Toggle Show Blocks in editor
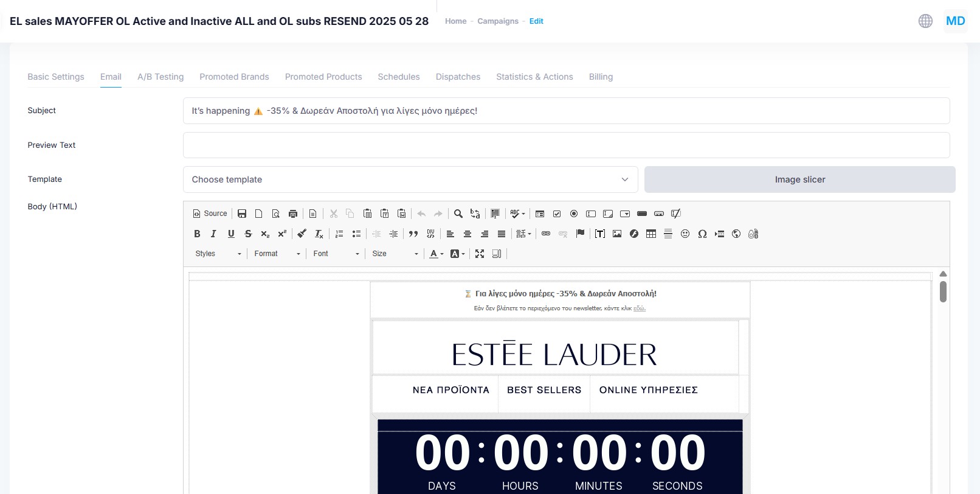Image resolution: width=980 pixels, height=494 pixels. point(497,254)
